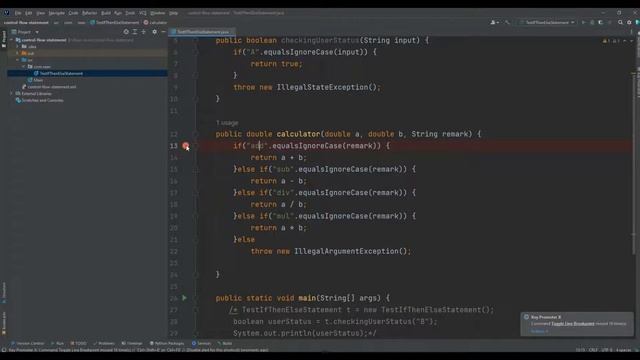Select Main class in project tree
Viewport: 640px width, 360px height.
pos(38,80)
